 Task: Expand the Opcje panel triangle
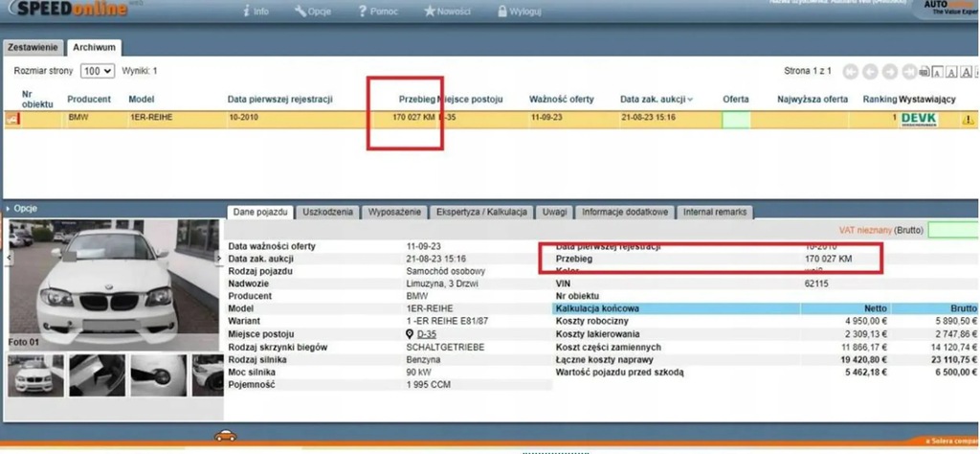10,209
